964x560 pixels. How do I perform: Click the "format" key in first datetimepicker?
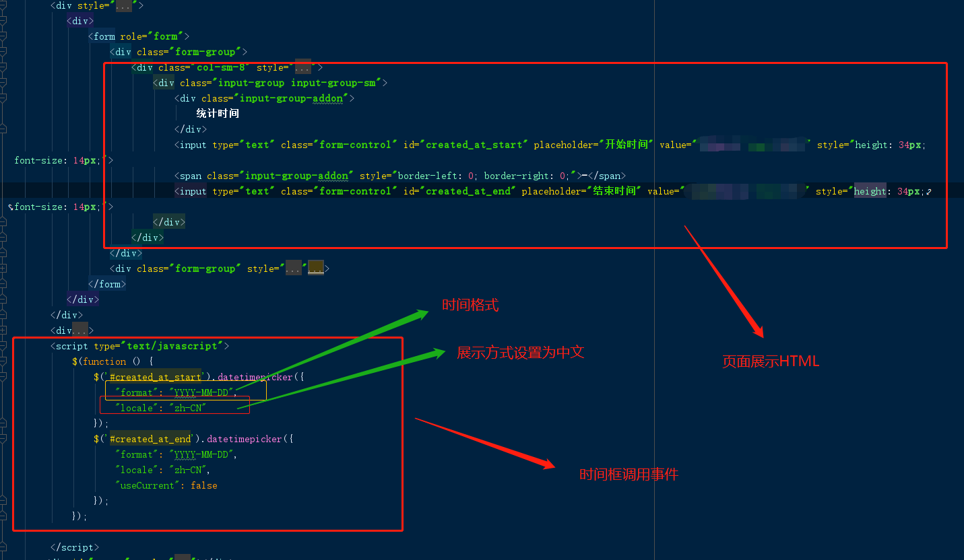click(x=136, y=392)
